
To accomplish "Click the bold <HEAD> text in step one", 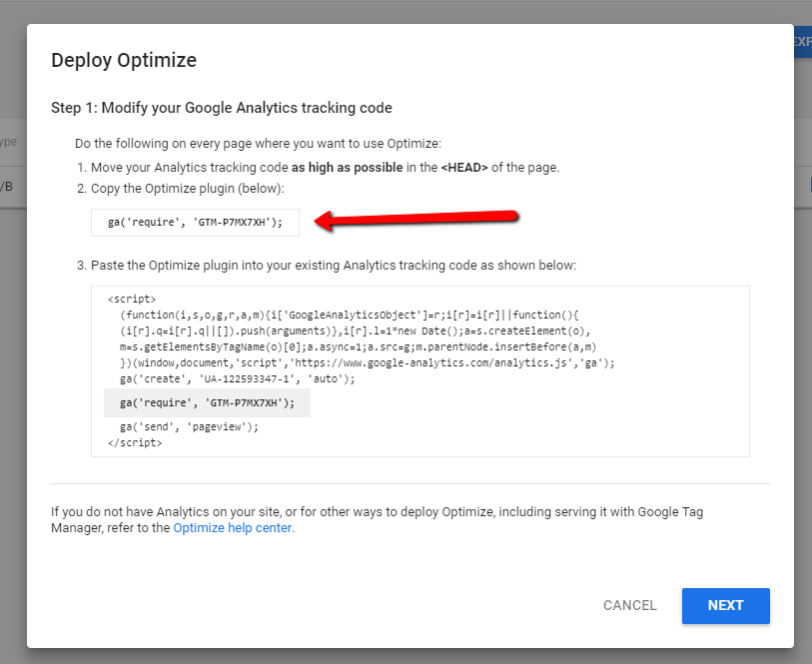I will 464,168.
